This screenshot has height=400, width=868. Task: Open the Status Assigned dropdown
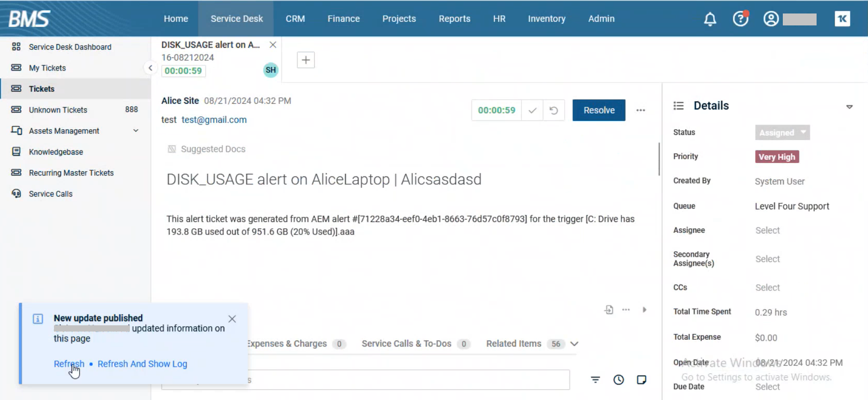coord(782,133)
